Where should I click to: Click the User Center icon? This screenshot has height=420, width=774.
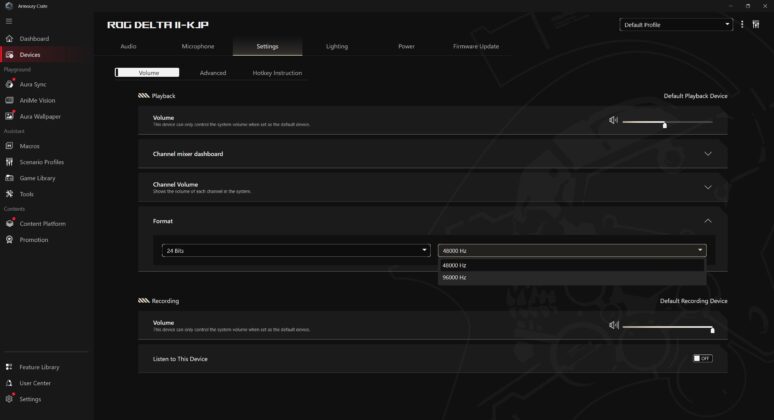pyautogui.click(x=9, y=383)
